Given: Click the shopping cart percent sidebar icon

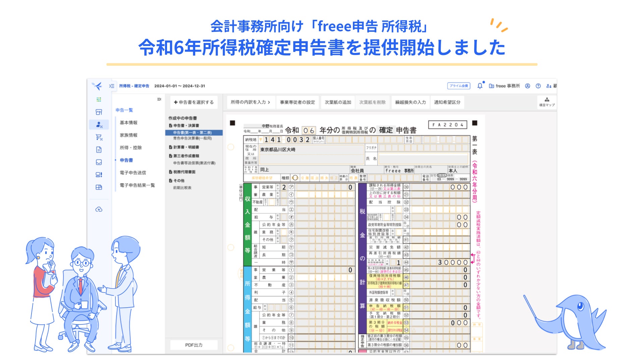Looking at the screenshot, I should [99, 137].
